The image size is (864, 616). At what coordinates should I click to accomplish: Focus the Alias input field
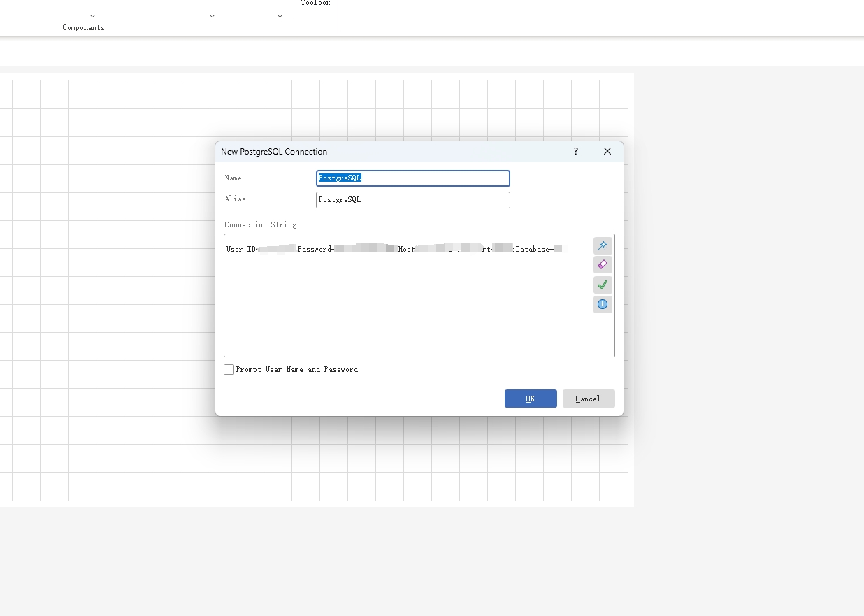413,200
